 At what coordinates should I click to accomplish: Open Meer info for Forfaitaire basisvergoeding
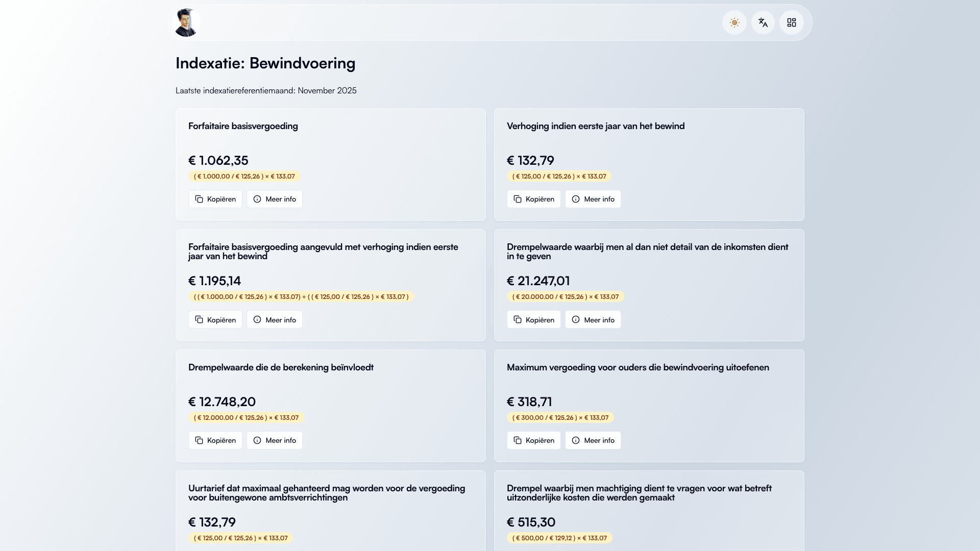point(275,199)
